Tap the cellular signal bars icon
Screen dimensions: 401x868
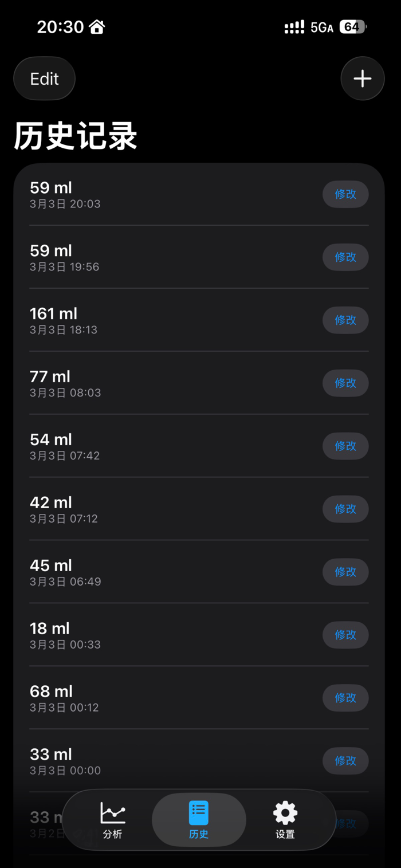click(x=294, y=27)
